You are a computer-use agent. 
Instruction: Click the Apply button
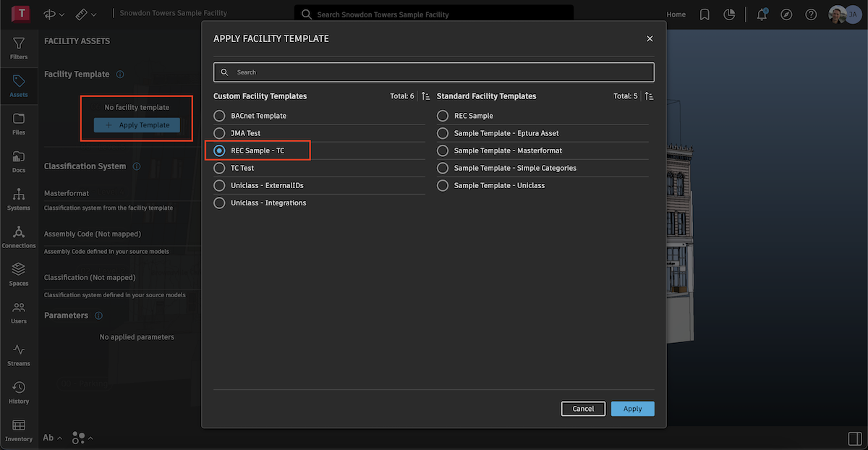(632, 409)
